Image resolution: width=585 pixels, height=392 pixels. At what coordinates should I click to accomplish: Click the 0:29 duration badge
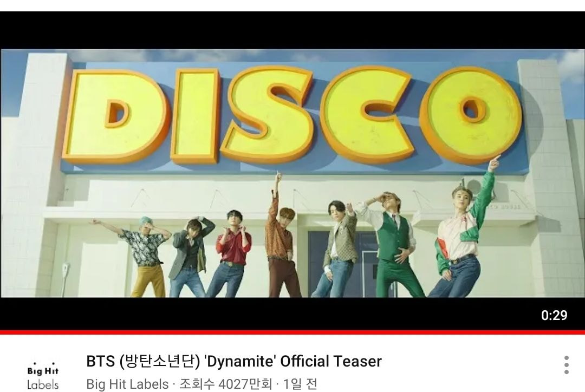point(554,315)
